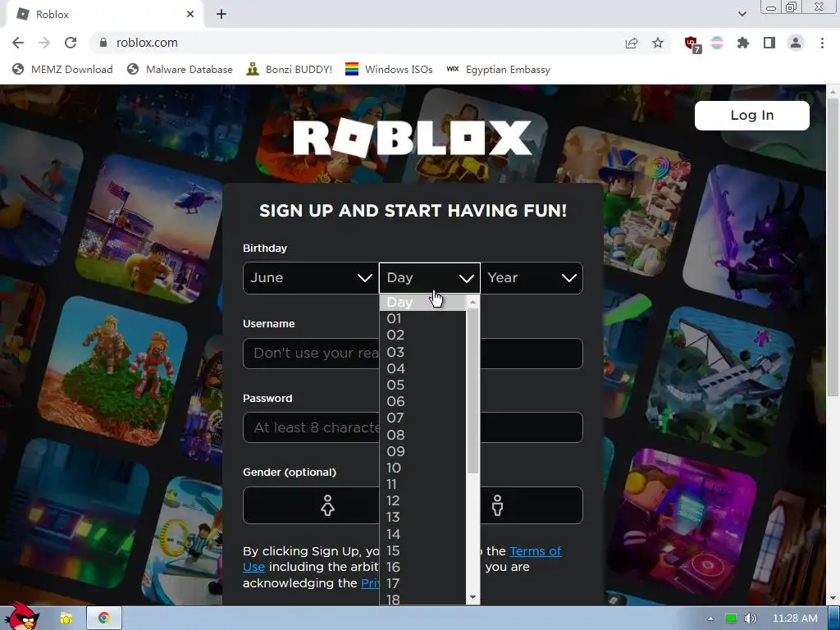The image size is (840, 630).
Task: Open the uBlock Origin extension icon
Action: click(692, 44)
